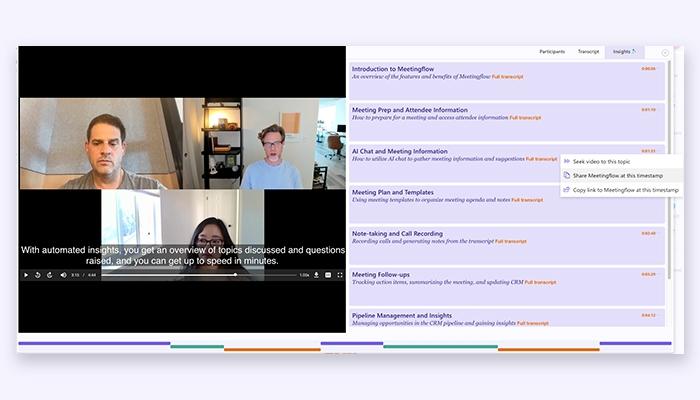
Task: Click the timestamp on Pipeline Management card
Action: 648,315
